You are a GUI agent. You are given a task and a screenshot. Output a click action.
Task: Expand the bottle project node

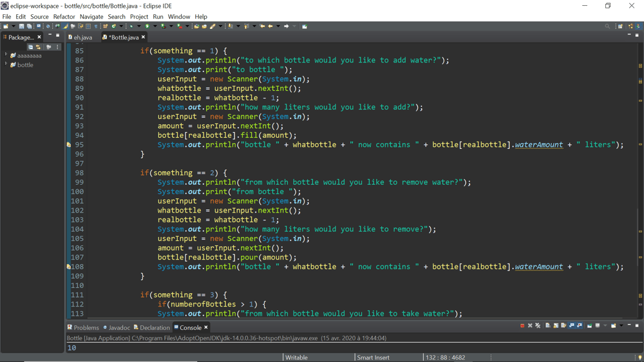pyautogui.click(x=6, y=64)
